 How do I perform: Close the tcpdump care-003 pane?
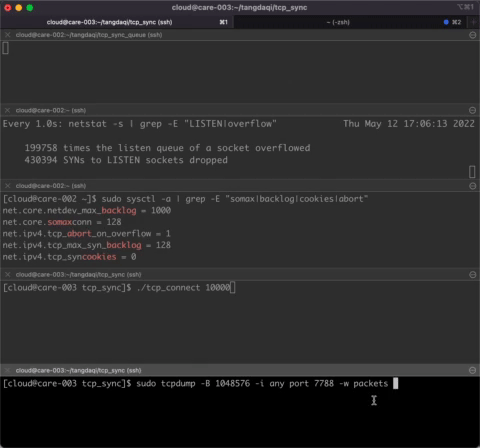click(x=8, y=370)
